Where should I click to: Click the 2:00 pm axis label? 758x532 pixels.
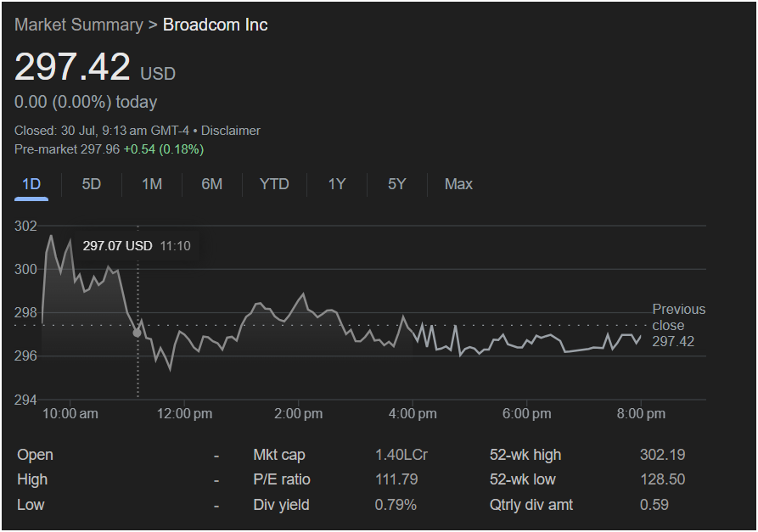point(298,413)
